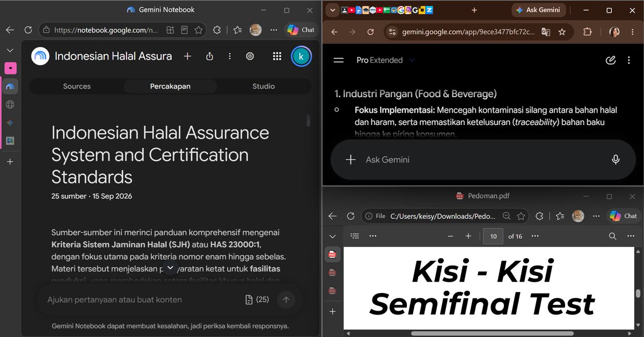Image resolution: width=644 pixels, height=337 pixels.
Task: Share the Indonesian Halal notebook
Action: [210, 56]
